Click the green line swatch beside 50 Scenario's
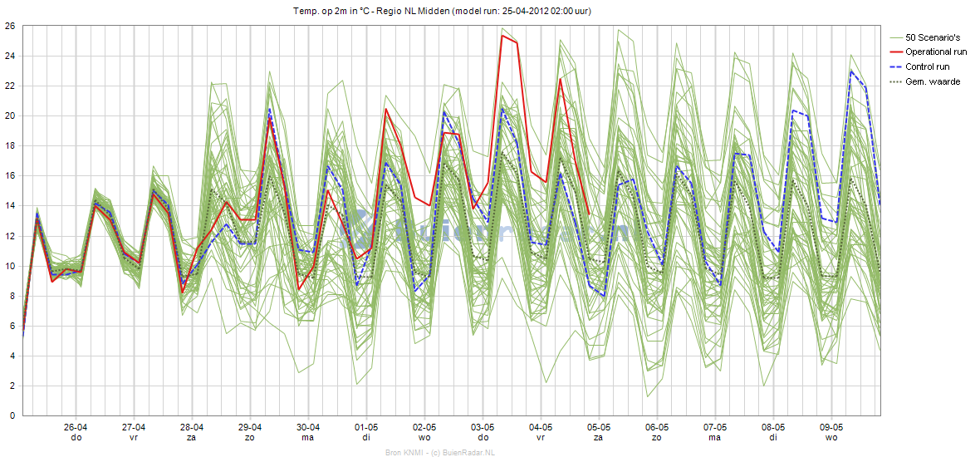The height and width of the screenshot is (457, 980). (895, 37)
